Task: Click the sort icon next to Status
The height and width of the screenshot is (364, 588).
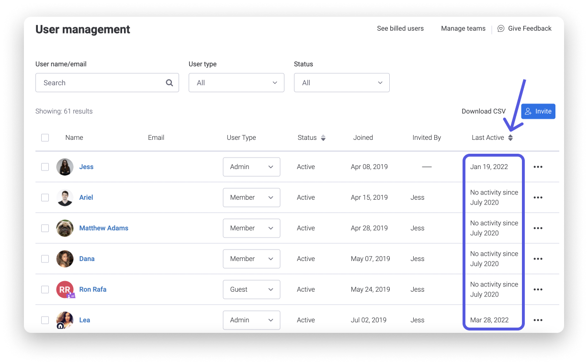Action: point(323,137)
